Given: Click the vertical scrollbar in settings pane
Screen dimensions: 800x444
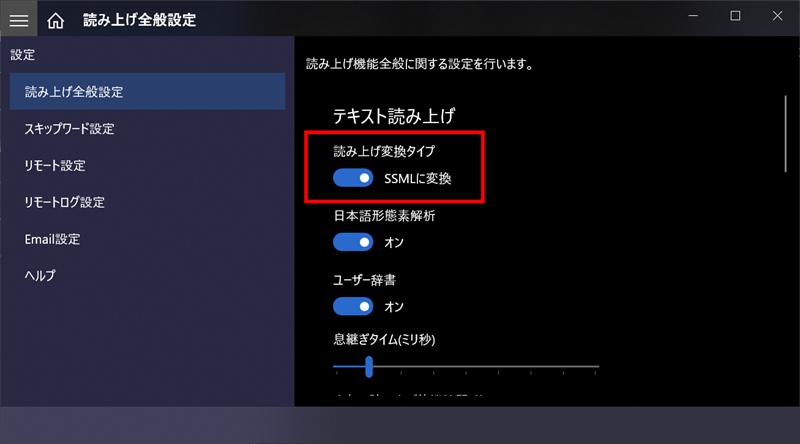Looking at the screenshot, I should coord(786,134).
